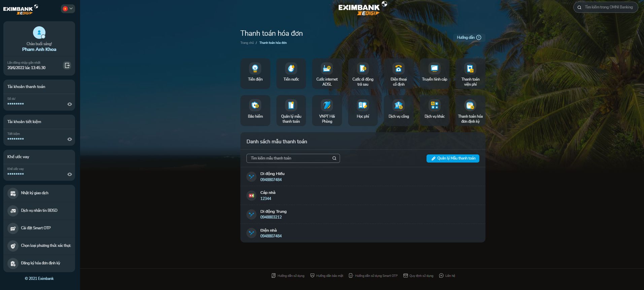
Task: Open the language flag dropdown
Action: 68,9
